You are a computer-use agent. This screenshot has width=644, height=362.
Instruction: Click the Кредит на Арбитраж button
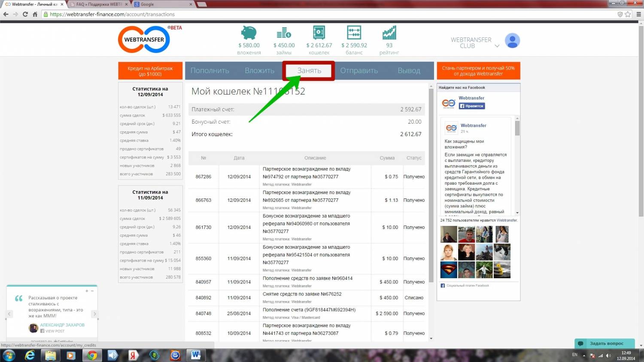(x=150, y=71)
